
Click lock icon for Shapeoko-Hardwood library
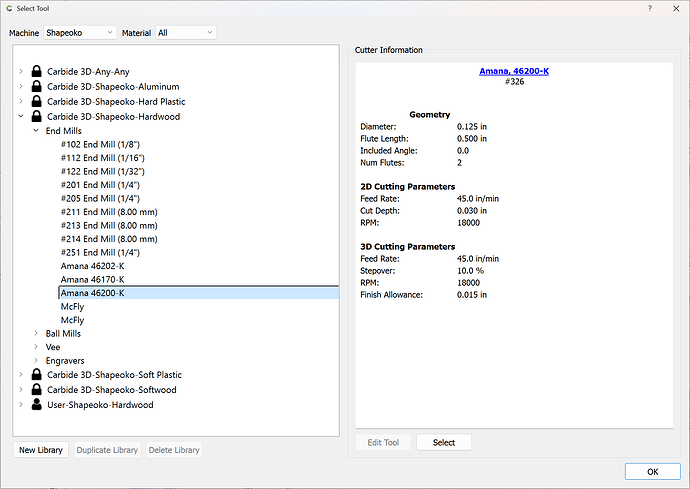(37, 116)
